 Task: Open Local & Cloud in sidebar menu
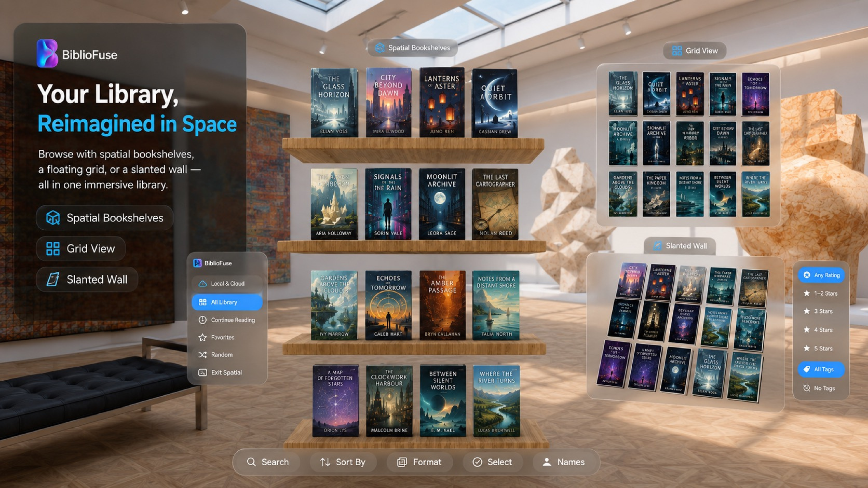pos(227,284)
